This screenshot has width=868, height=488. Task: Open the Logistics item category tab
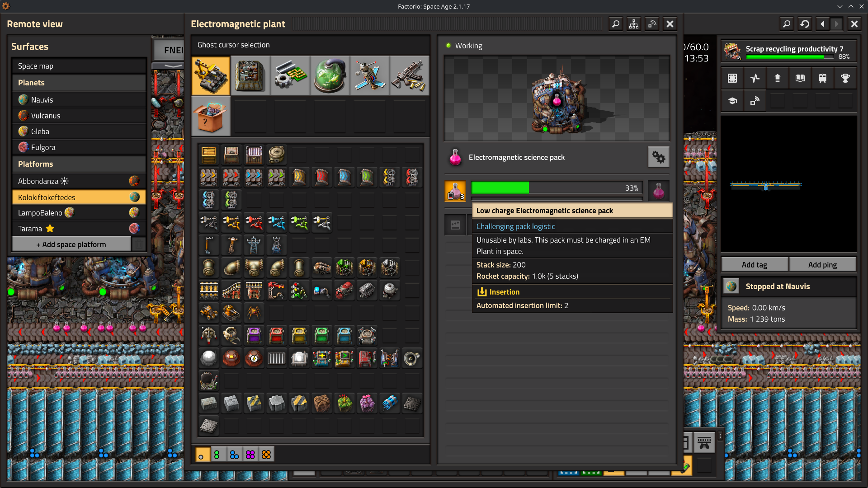[211, 75]
